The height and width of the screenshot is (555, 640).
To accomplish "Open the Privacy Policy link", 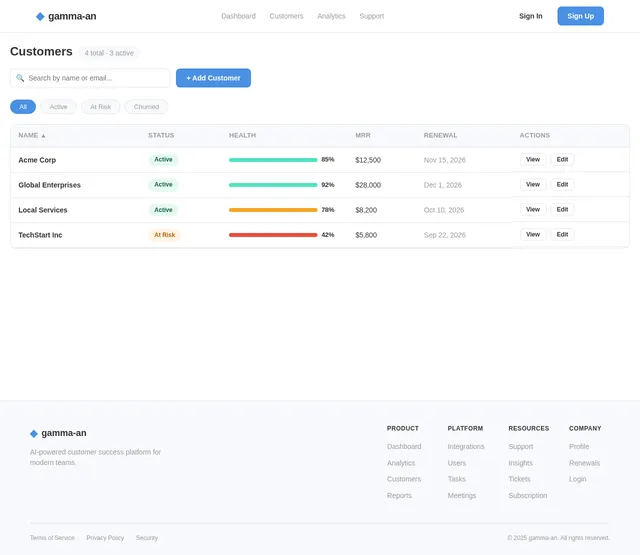I will [105, 538].
